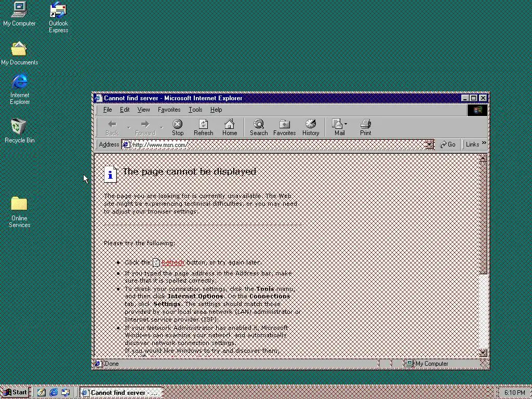The height and width of the screenshot is (399, 532).
Task: Open the Mail toolbar icon
Action: click(338, 128)
